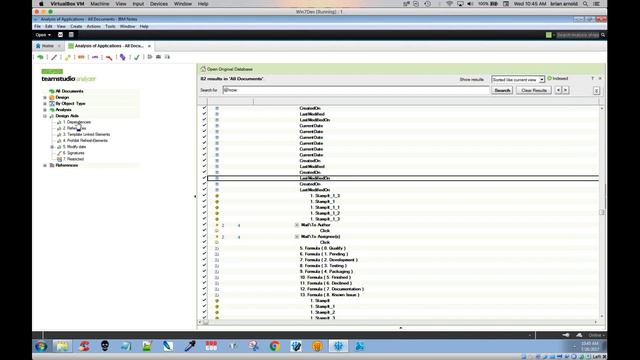
Task: Click the first gray icon after the green checkmark
Action: [x=150, y=57]
